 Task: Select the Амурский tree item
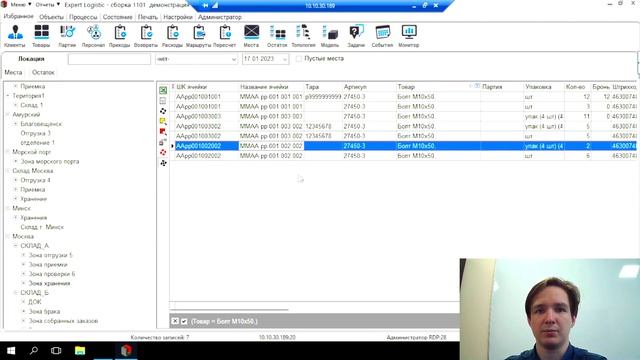[26, 114]
